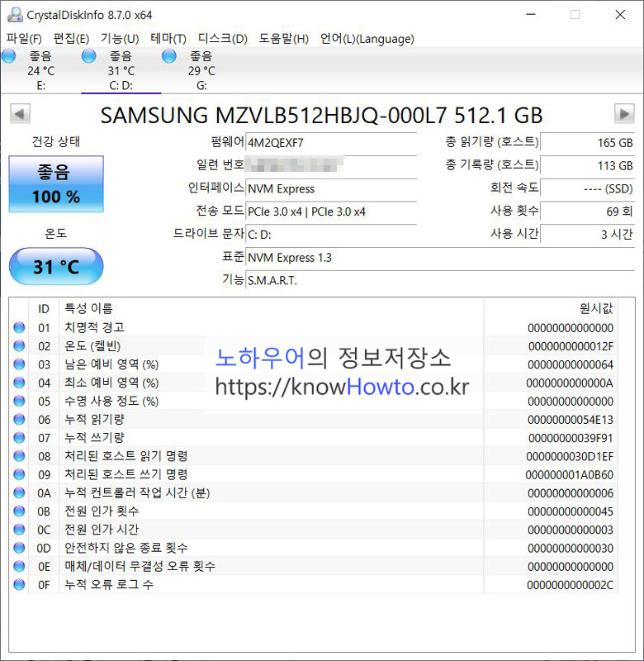Viewport: 644px width, 661px height.
Task: Select the row 안전하지 않은 종료 횟수
Action: [x=314, y=548]
